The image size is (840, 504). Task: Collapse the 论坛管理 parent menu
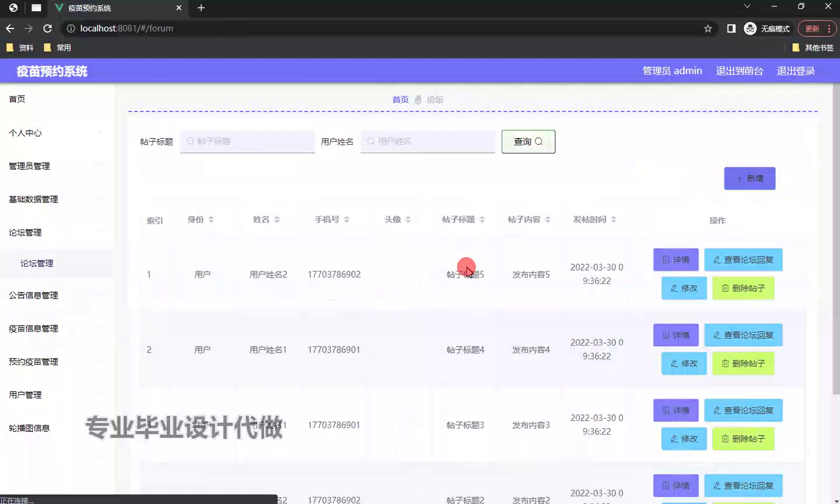[x=57, y=232]
